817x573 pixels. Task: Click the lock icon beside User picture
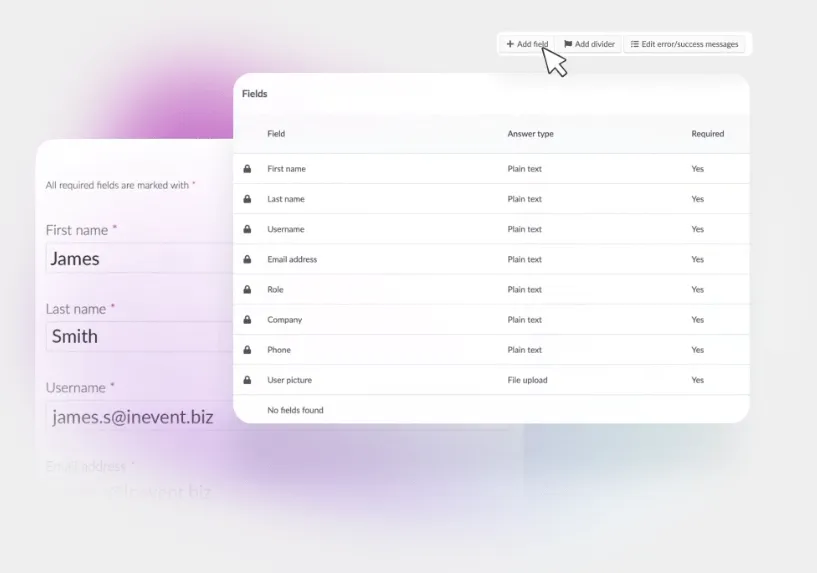click(x=247, y=380)
